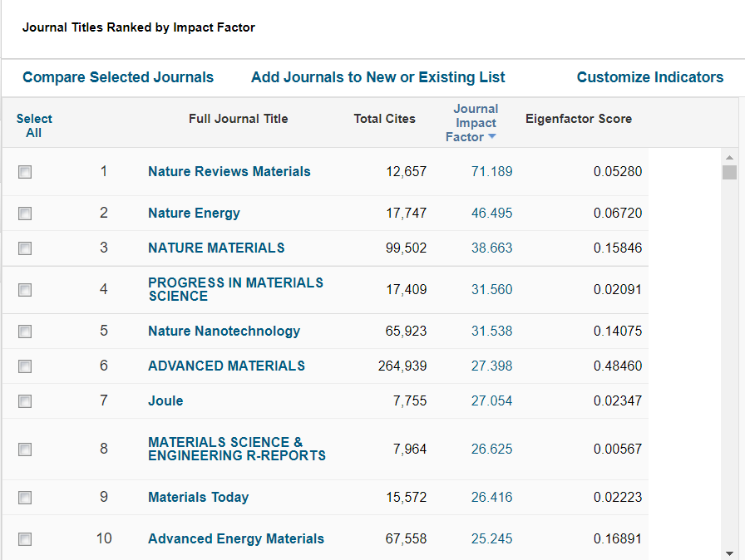Click impact factor value 26.416
Image resolution: width=745 pixels, height=560 pixels.
(491, 498)
